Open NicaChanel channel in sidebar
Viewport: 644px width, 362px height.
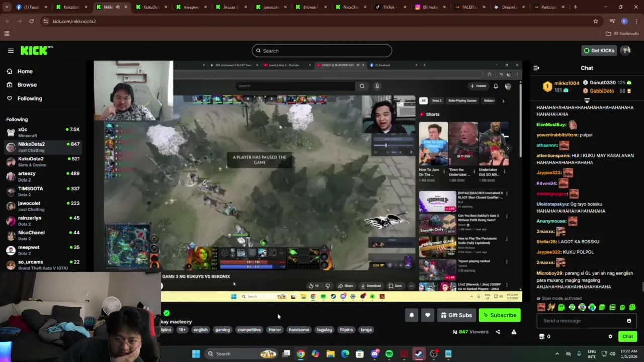pos(43,235)
